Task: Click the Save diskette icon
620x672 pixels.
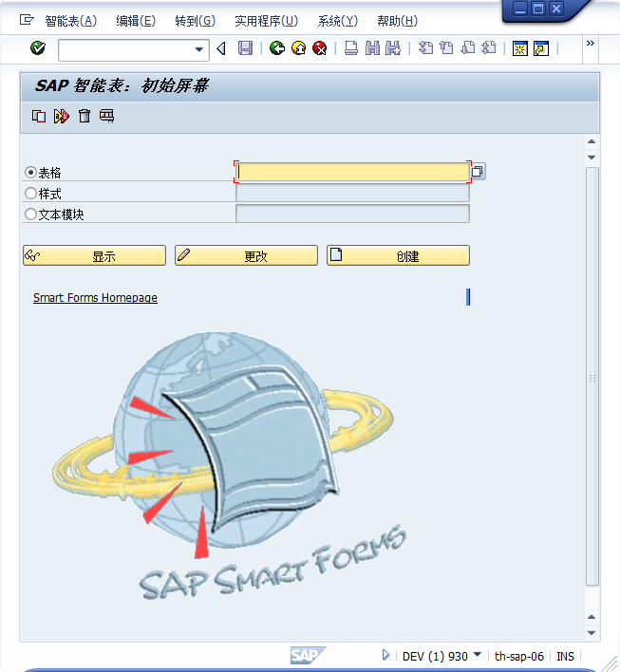Action: click(245, 48)
